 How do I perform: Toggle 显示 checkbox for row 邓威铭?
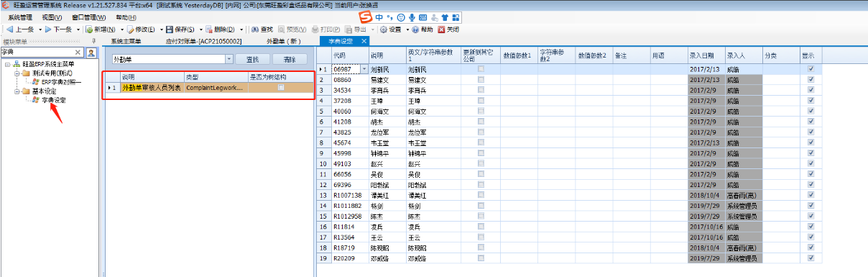[x=811, y=258]
